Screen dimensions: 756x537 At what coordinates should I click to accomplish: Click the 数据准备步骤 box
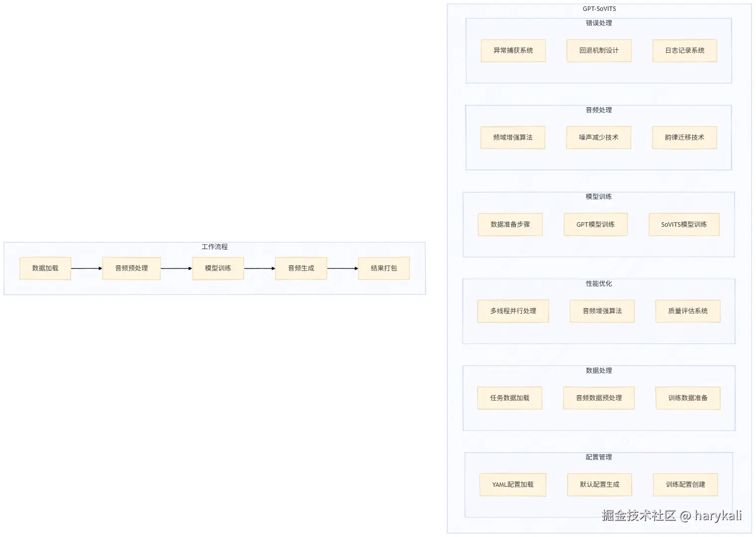(x=510, y=225)
